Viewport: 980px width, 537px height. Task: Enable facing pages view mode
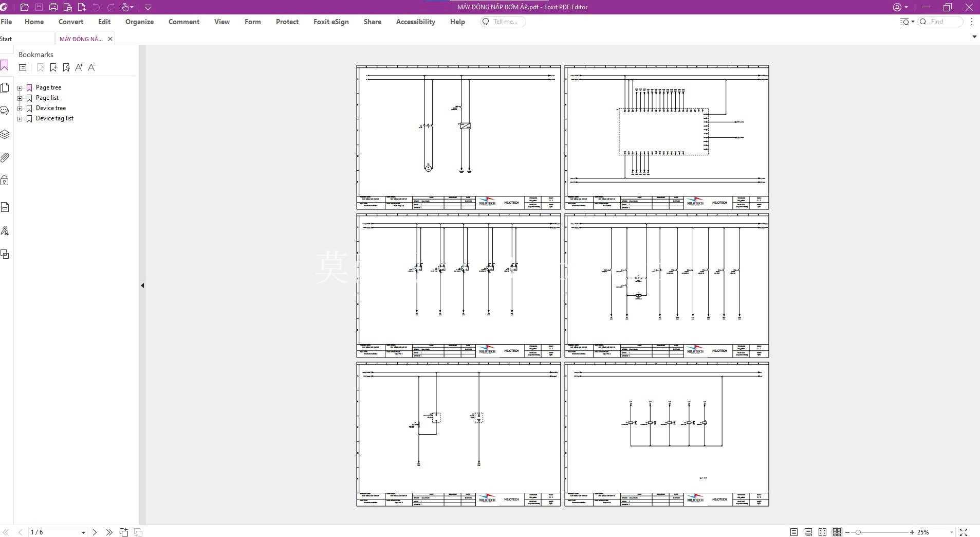click(x=822, y=532)
